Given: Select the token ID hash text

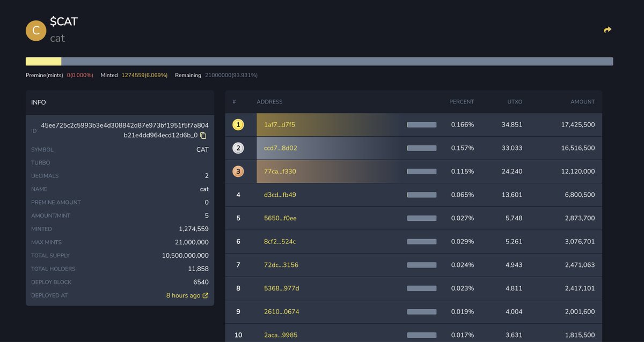Looking at the screenshot, I should (x=125, y=130).
